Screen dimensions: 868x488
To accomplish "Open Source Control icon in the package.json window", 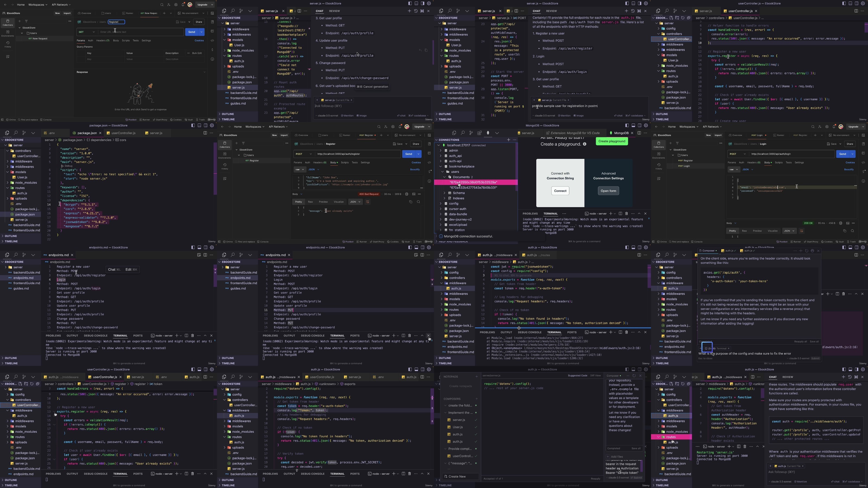I will tap(24, 133).
